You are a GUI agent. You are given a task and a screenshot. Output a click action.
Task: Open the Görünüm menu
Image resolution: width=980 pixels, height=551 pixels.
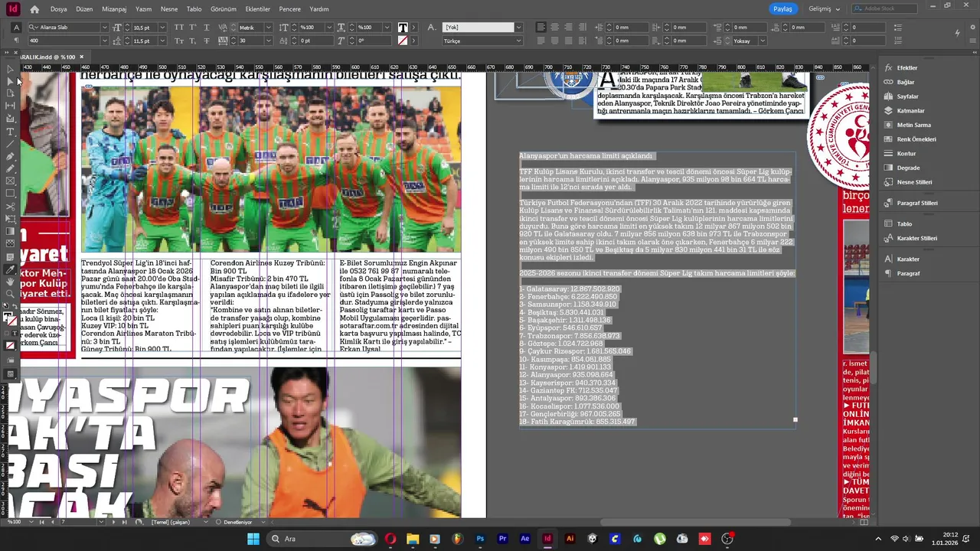(x=224, y=9)
